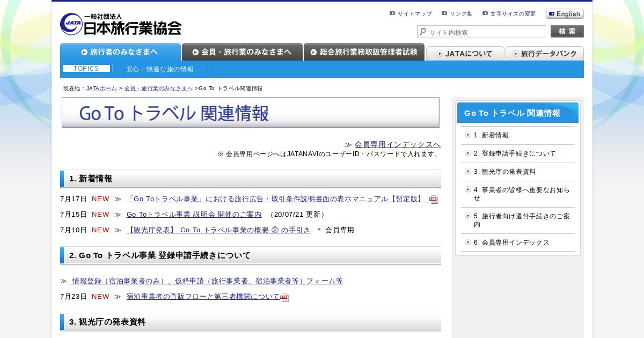Click PDF icon next to 直販フロー link
This screenshot has height=338, width=644.
(284, 298)
